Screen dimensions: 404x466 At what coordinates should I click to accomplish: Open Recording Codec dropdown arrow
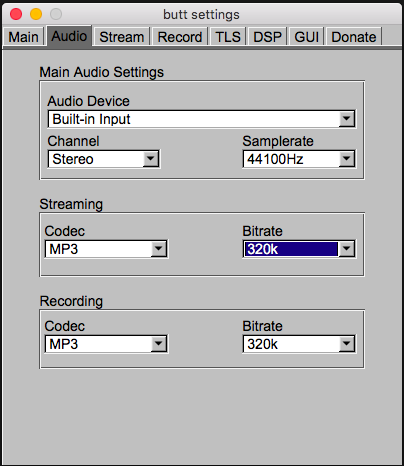click(159, 344)
